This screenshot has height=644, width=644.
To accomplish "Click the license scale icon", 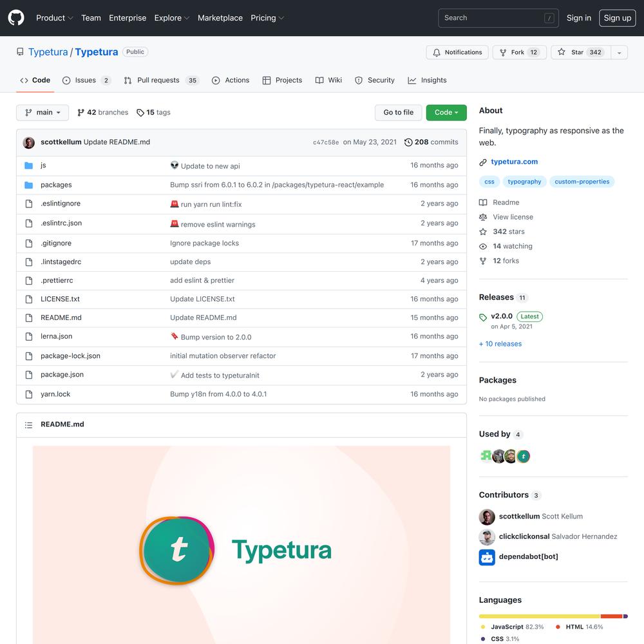I will 483,217.
